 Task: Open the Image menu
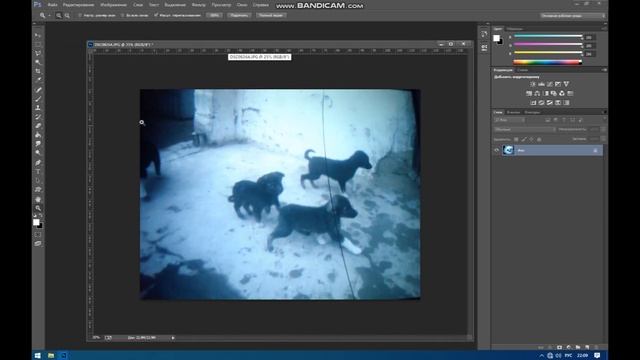click(113, 5)
